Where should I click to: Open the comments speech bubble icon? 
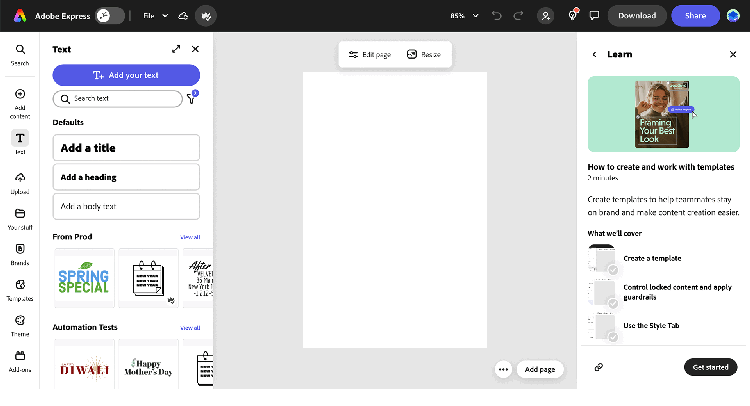click(x=594, y=16)
